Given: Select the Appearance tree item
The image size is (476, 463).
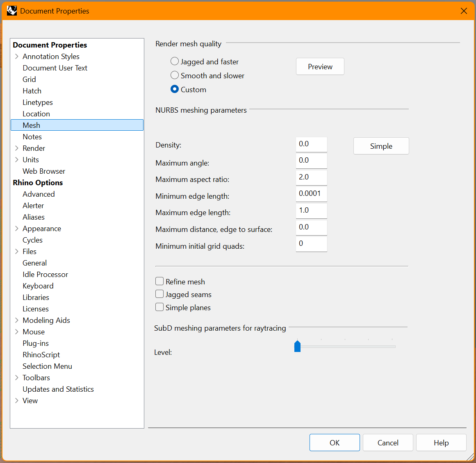Looking at the screenshot, I should point(42,229).
